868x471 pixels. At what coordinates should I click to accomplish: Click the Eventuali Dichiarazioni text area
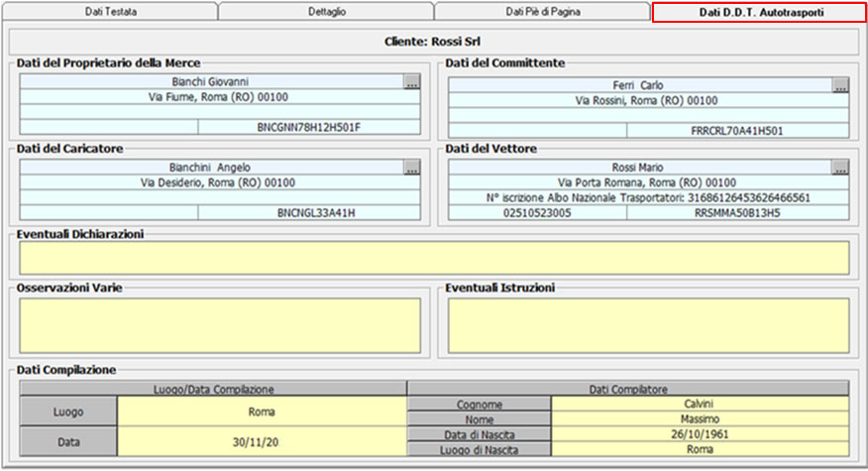[x=434, y=258]
